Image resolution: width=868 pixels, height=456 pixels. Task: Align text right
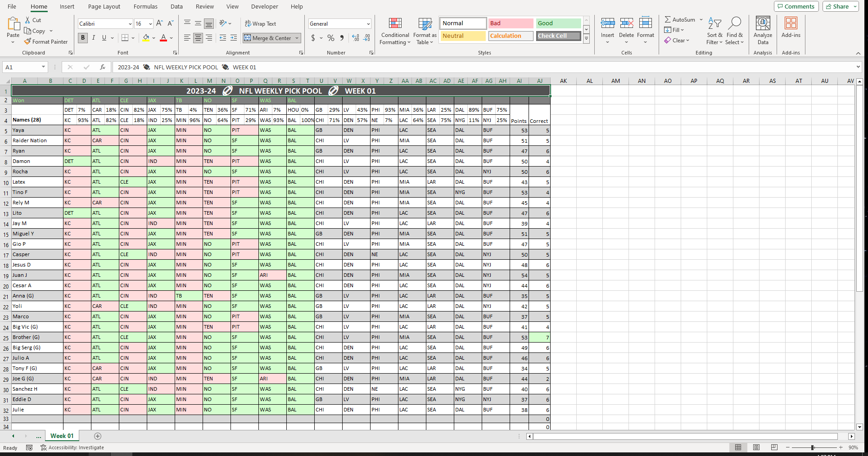(x=209, y=38)
